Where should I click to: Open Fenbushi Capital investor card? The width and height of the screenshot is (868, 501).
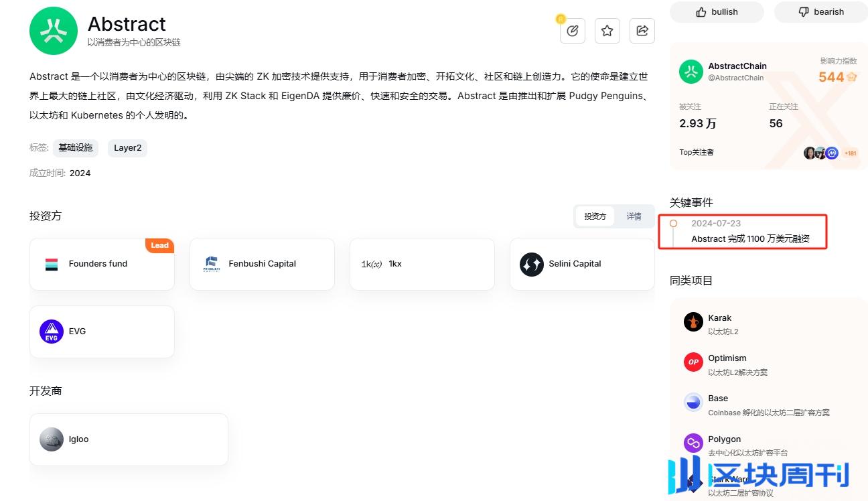pyautogui.click(x=262, y=264)
